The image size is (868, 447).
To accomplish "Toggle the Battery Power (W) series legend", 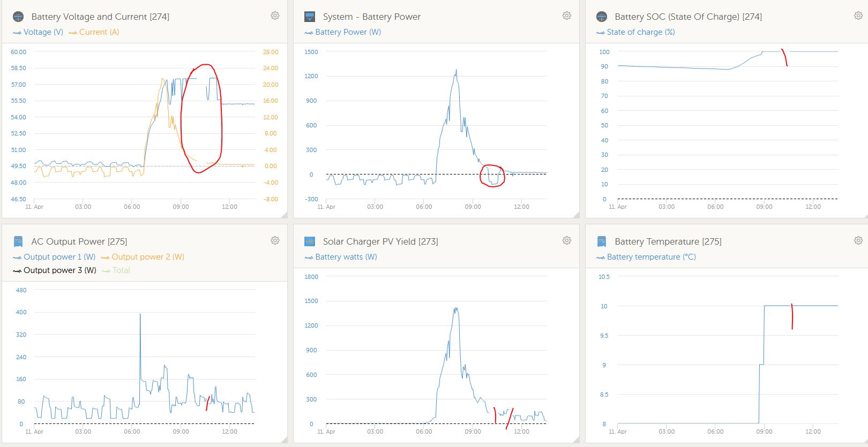I will (x=343, y=32).
